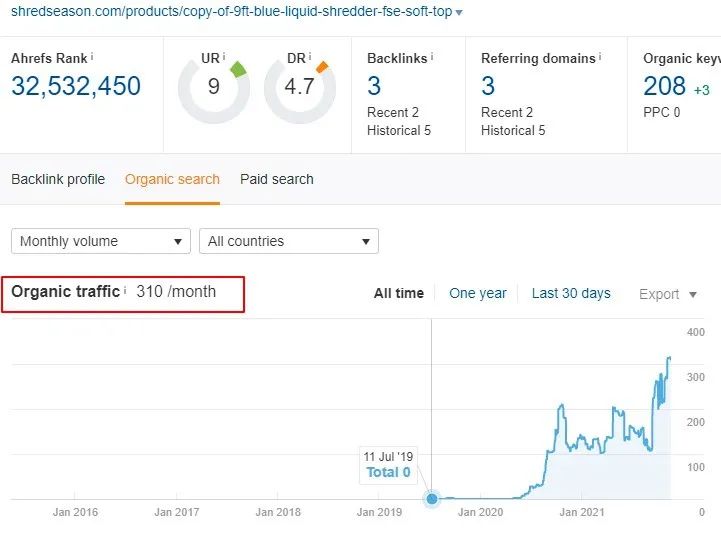Select the Organic search tab

pyautogui.click(x=172, y=179)
